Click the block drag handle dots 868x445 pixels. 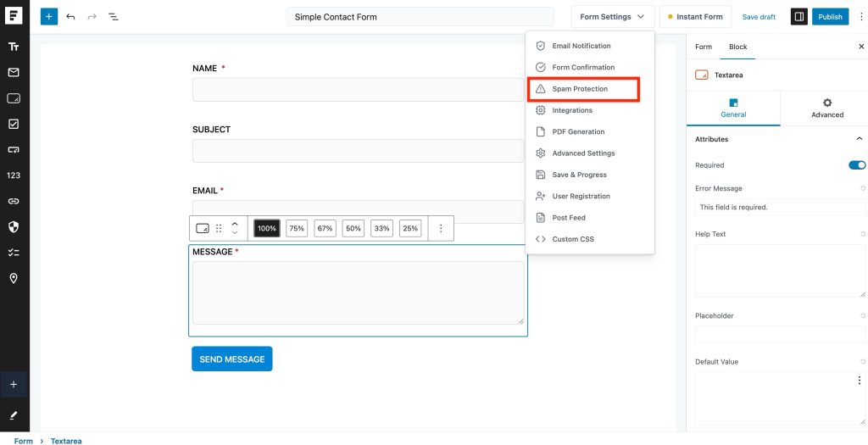click(x=219, y=228)
